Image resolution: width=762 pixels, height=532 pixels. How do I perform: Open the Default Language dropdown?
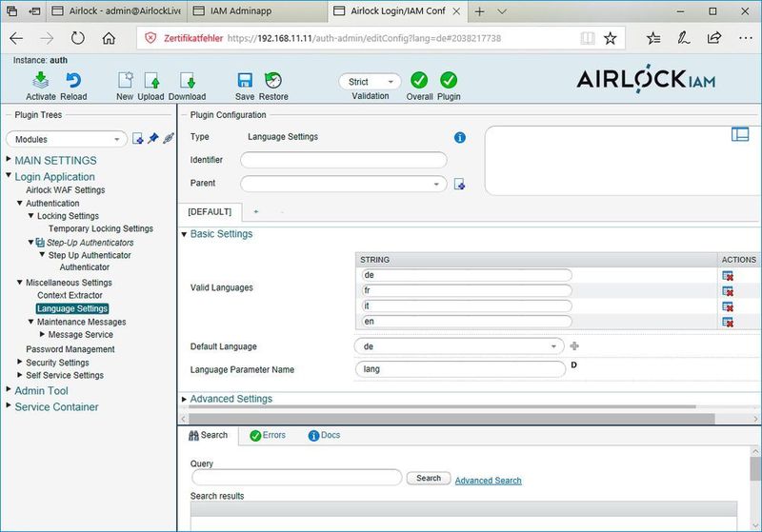point(459,346)
